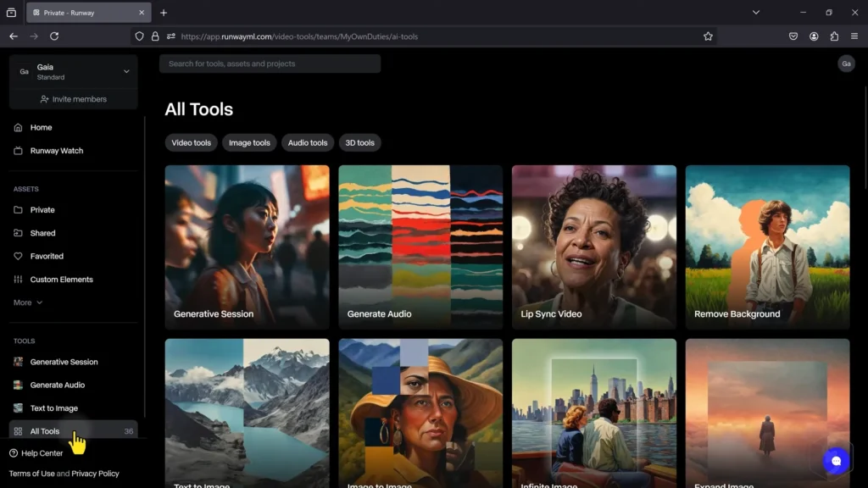Open the list all tabs chevron
868x488 pixels.
tap(756, 12)
